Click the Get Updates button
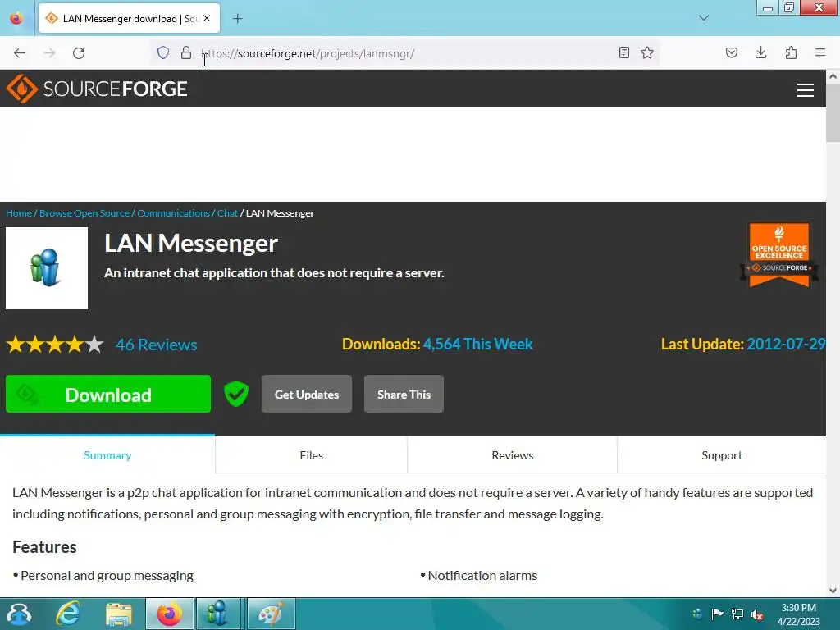 pyautogui.click(x=307, y=394)
